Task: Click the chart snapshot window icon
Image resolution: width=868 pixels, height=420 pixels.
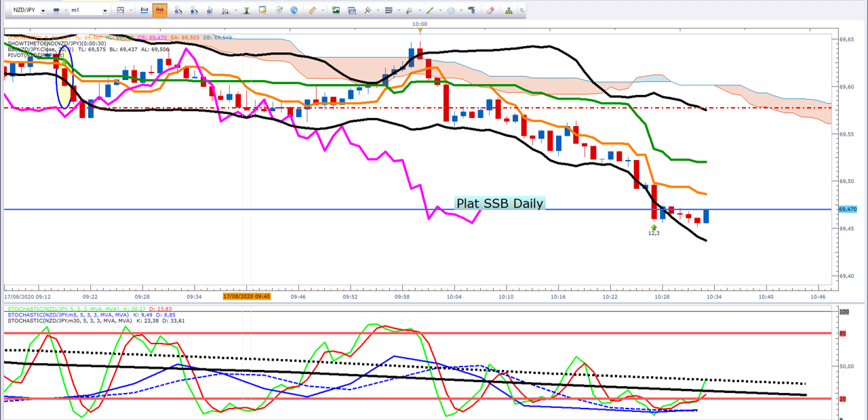Action: tap(352, 11)
